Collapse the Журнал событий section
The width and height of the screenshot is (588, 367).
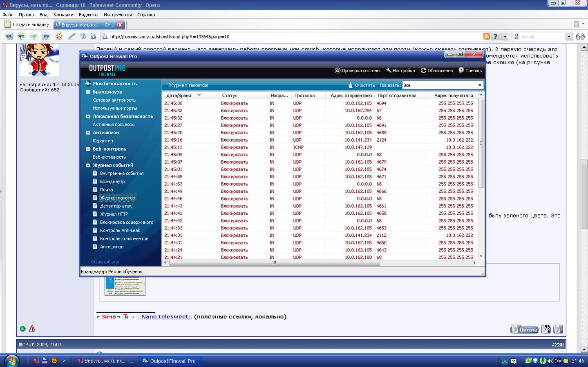pyautogui.click(x=88, y=165)
